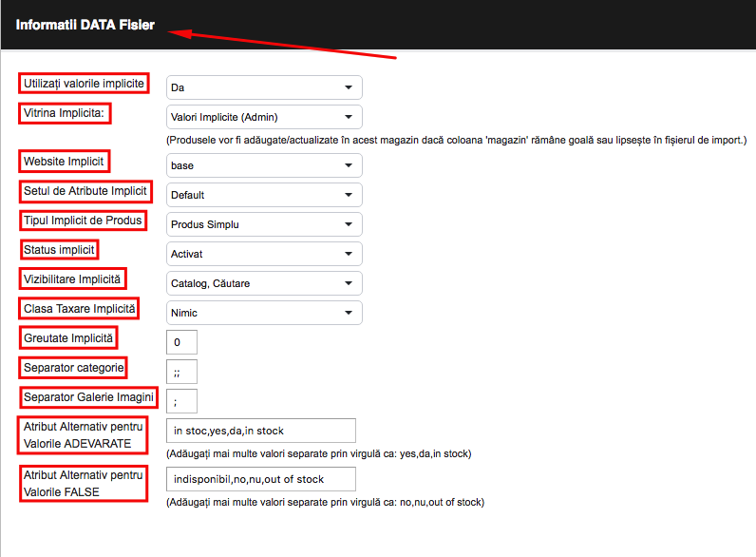Click Atribut Alternativ pentru Valorile FALSE label
The height and width of the screenshot is (557, 756).
83,484
